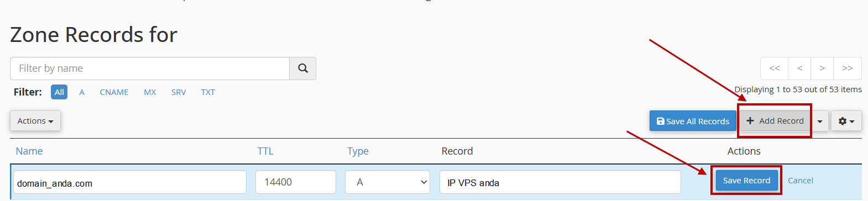Click the magnifier search icon
This screenshot has width=868, height=201.
(303, 68)
